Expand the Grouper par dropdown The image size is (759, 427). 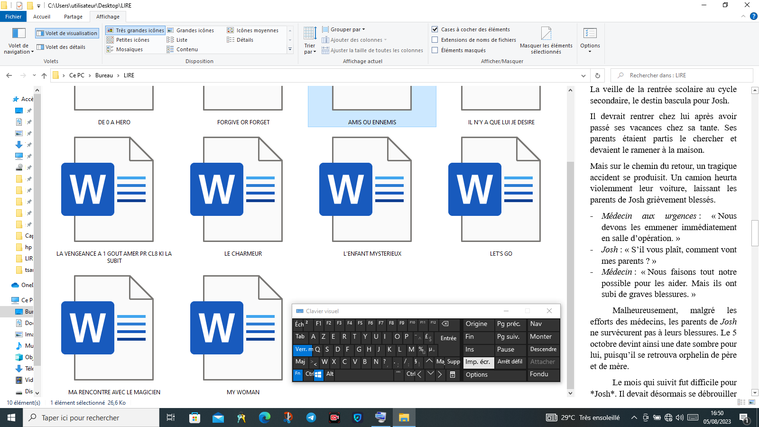[346, 30]
